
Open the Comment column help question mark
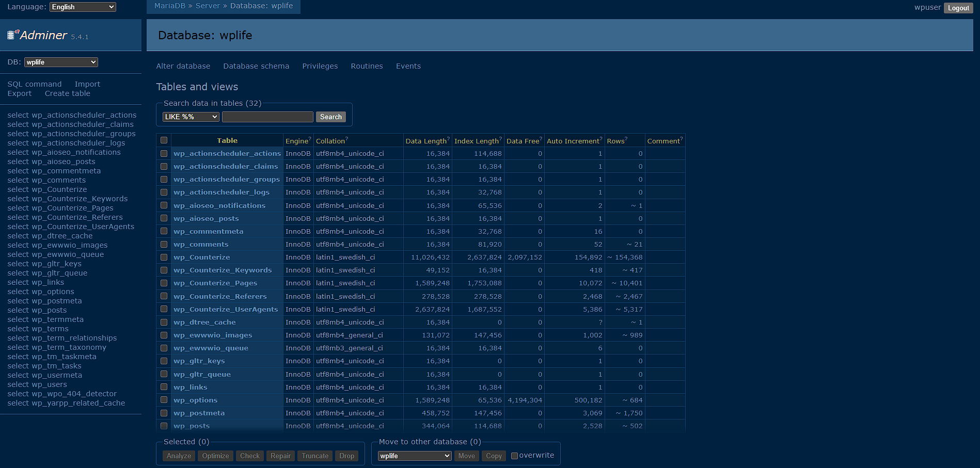click(682, 139)
